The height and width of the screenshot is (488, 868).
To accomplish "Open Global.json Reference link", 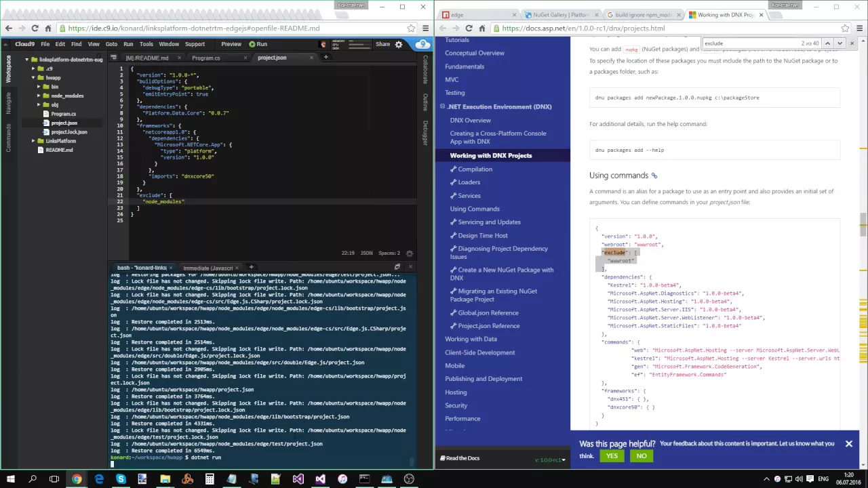I will tap(488, 312).
